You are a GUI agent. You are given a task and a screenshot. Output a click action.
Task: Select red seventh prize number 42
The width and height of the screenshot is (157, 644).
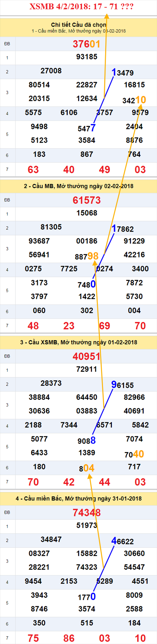click(69, 482)
